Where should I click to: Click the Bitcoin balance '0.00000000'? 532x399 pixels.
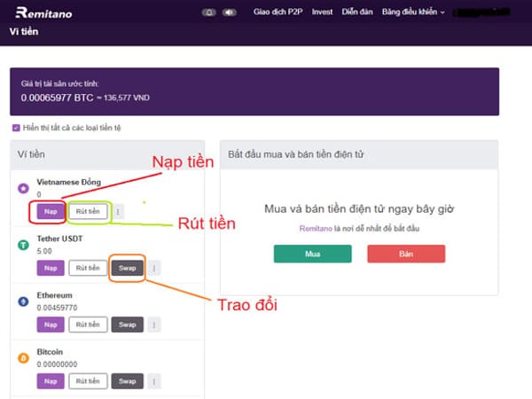tap(57, 364)
